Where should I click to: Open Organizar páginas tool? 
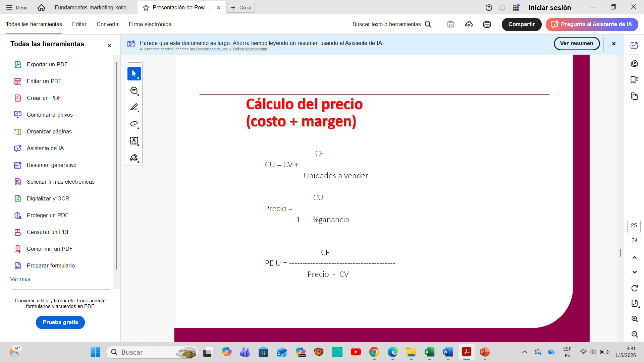coord(49,131)
